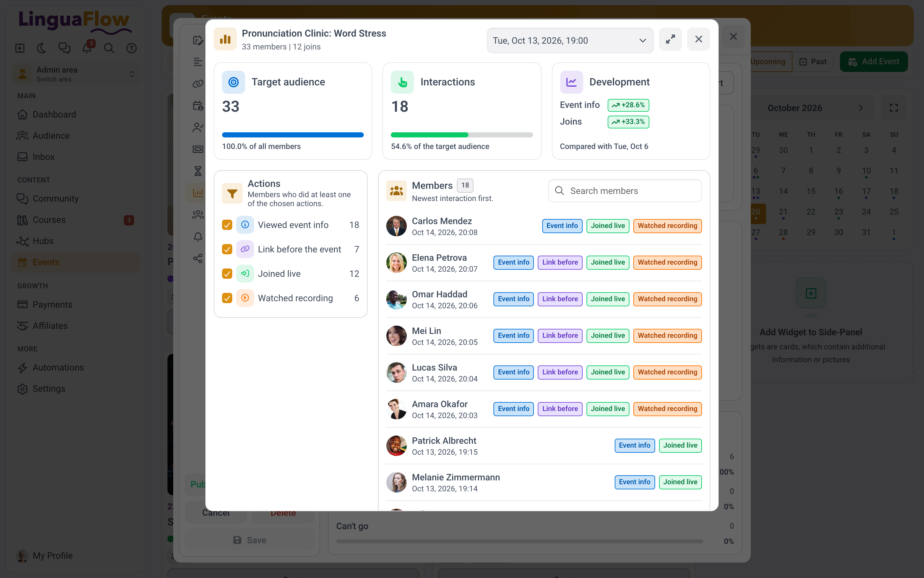The image size is (924, 578).
Task: Click the Save button
Action: coord(250,540)
